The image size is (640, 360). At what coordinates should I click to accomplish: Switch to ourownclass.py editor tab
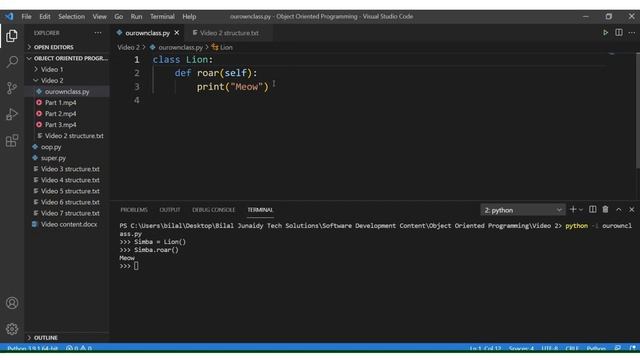(x=147, y=33)
